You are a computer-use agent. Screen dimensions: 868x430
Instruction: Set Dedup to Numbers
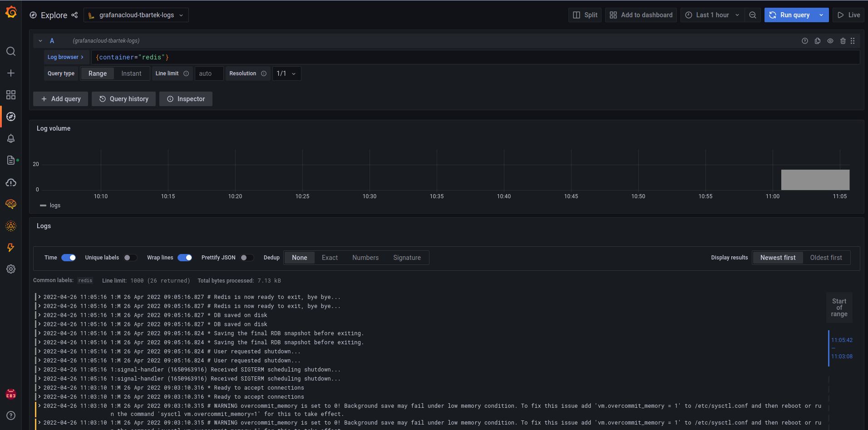coord(365,258)
